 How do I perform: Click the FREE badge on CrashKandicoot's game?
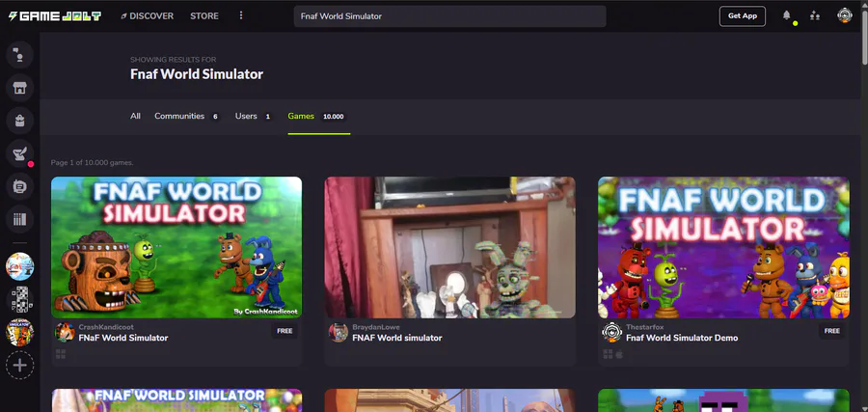(x=285, y=331)
